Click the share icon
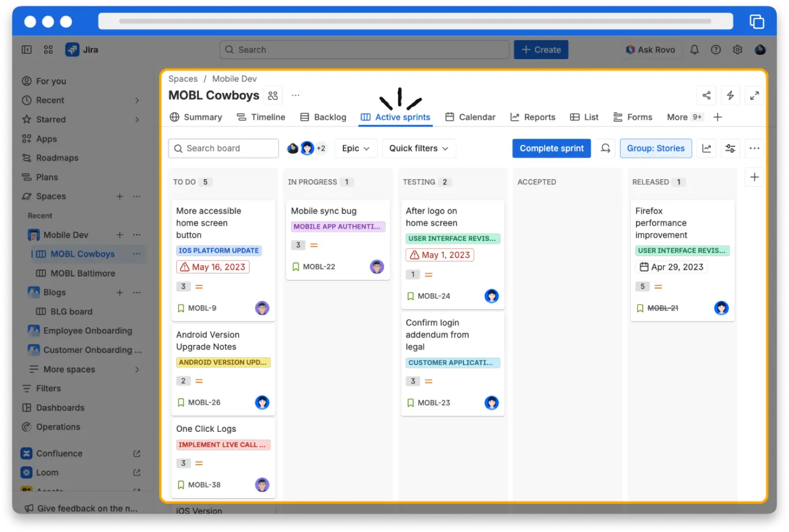Image resolution: width=789 pixels, height=532 pixels. tap(706, 95)
